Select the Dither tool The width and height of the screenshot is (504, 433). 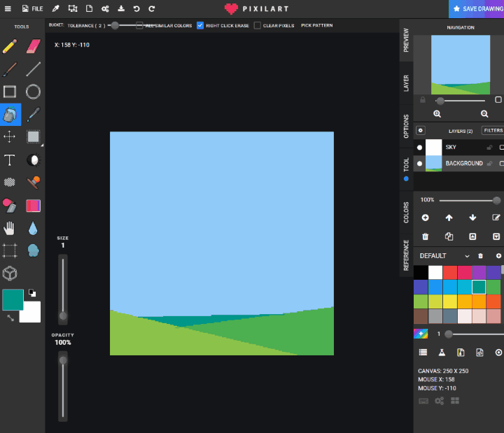[9, 182]
